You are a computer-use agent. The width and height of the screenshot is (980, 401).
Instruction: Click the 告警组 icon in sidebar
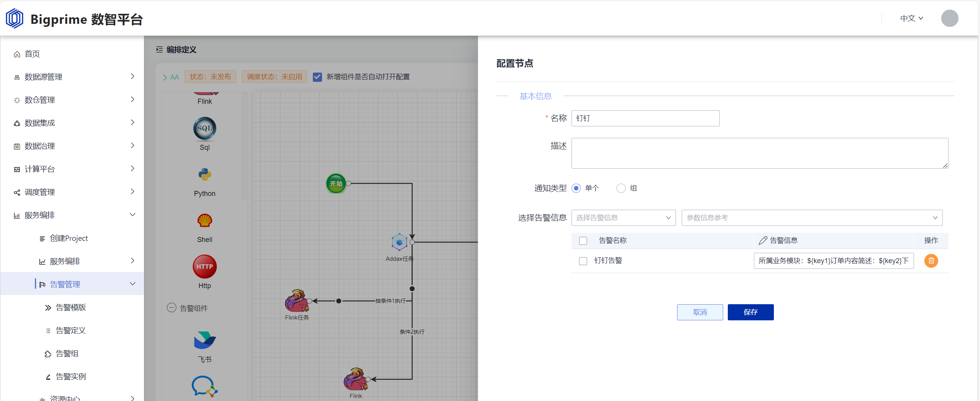pyautogui.click(x=48, y=354)
